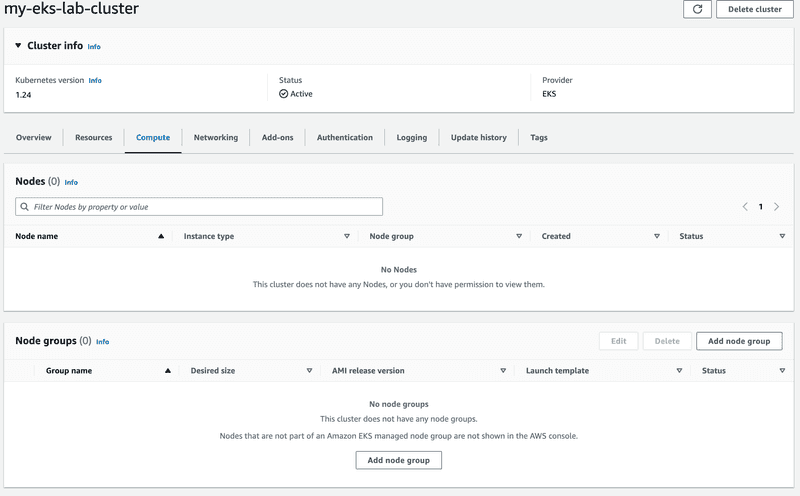Image resolution: width=800 pixels, height=496 pixels.
Task: Open the Networking tab
Action: pos(216,137)
